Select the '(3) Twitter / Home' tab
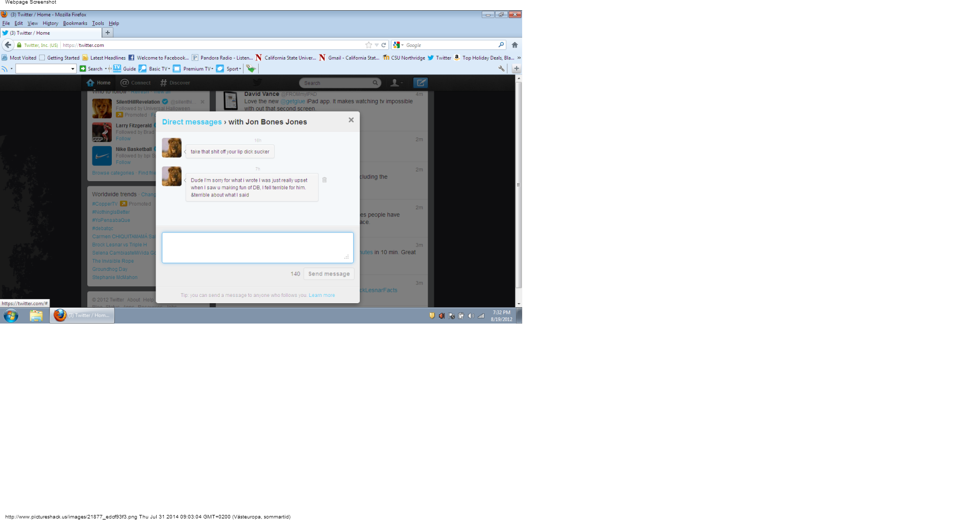Viewport: 980px width, 520px height. pos(51,33)
